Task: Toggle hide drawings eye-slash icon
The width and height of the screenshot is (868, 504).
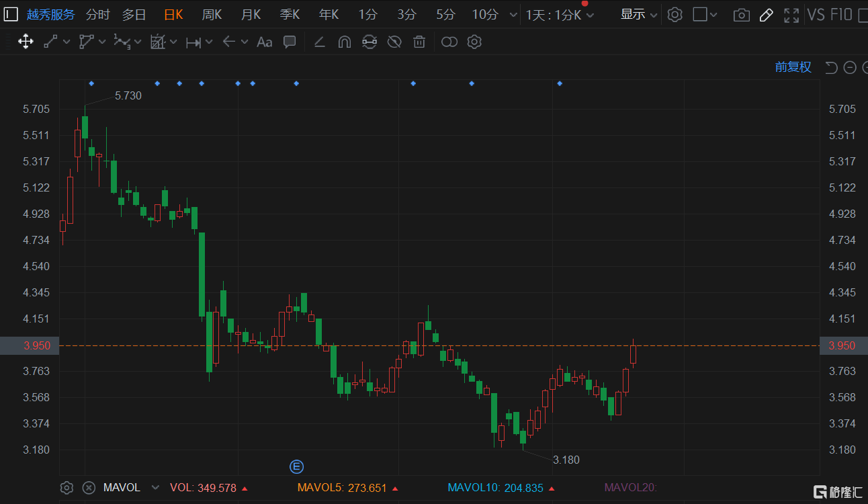Action: 394,42
